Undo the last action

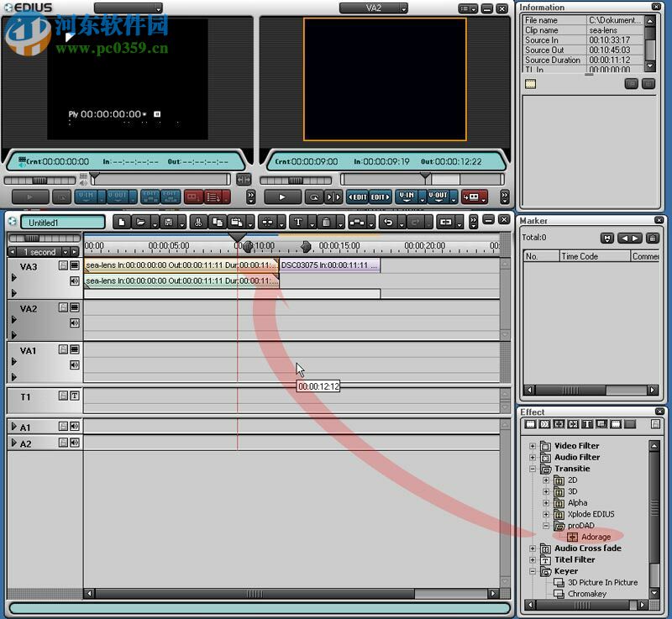click(x=388, y=222)
